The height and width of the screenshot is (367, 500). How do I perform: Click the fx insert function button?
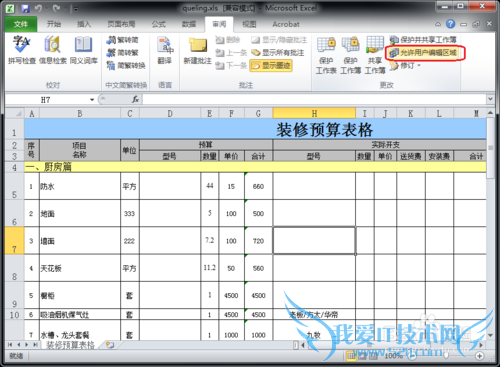pyautogui.click(x=135, y=99)
